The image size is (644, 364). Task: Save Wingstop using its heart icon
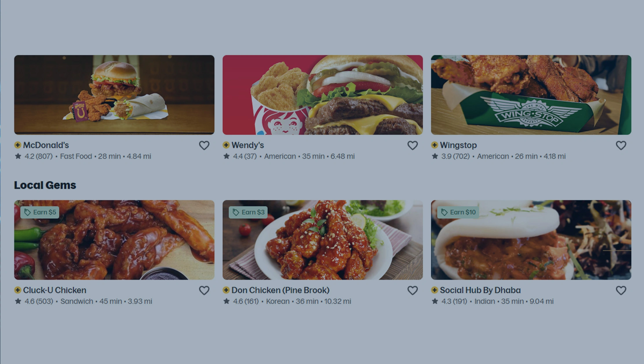click(x=621, y=145)
